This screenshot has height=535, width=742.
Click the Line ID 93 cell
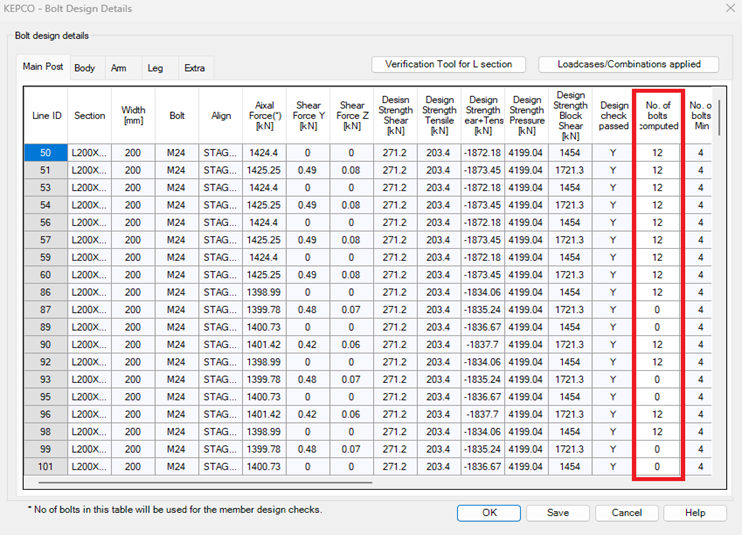46,379
